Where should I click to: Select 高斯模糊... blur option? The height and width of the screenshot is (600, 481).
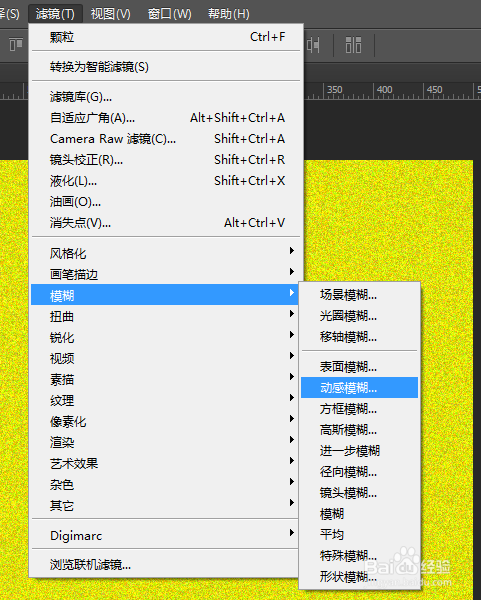pos(359,430)
